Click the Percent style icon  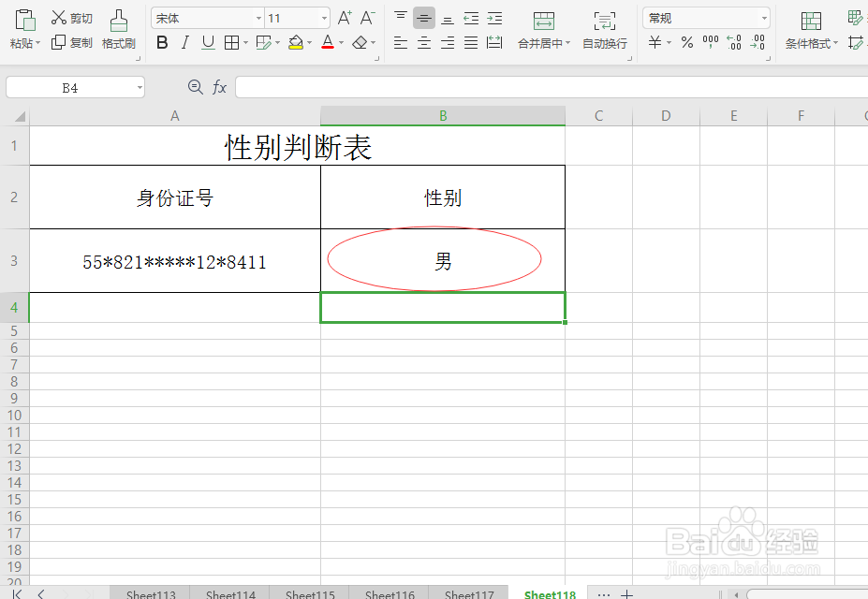pyautogui.click(x=686, y=42)
